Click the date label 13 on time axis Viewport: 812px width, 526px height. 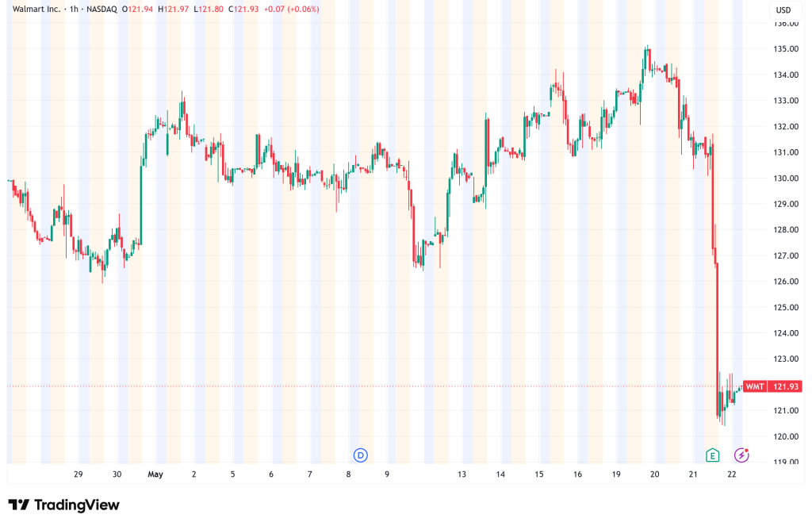(x=462, y=474)
